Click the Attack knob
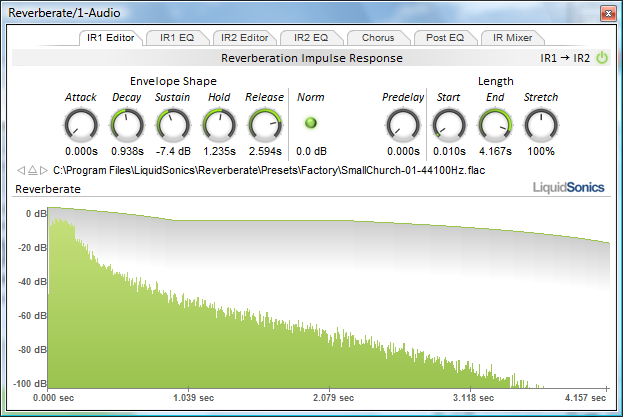Image resolution: width=623 pixels, height=417 pixels. [81, 125]
